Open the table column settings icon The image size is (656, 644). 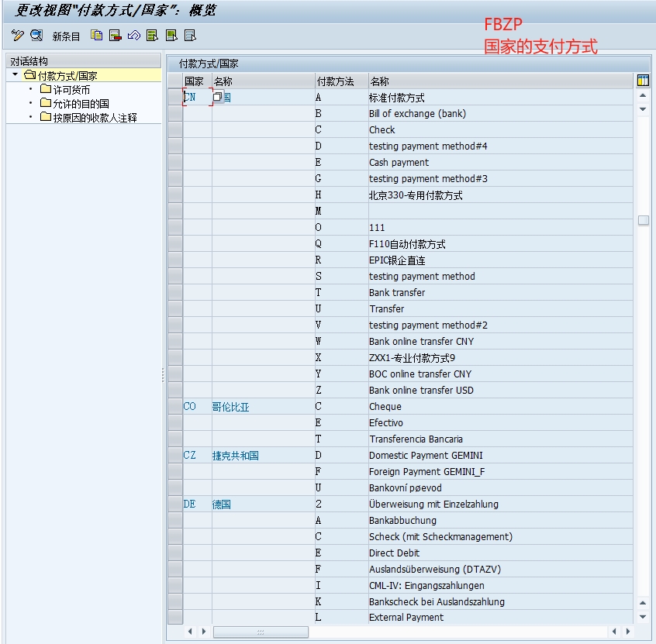(643, 81)
